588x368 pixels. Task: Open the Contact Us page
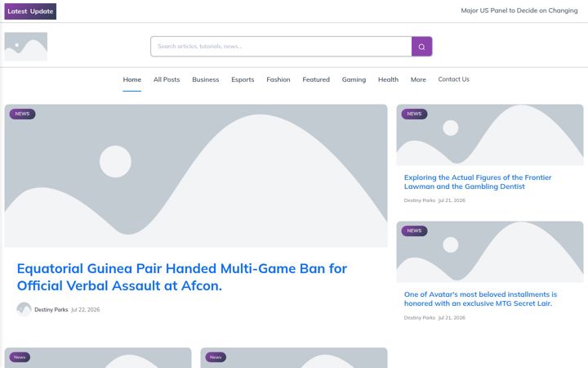[x=454, y=79]
